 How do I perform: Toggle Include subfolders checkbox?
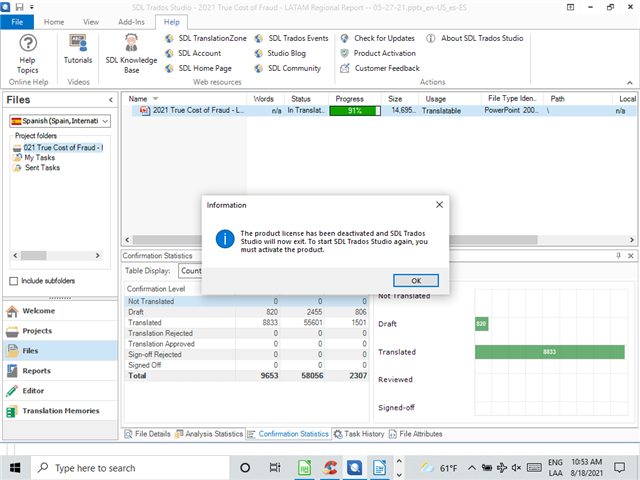[13, 281]
